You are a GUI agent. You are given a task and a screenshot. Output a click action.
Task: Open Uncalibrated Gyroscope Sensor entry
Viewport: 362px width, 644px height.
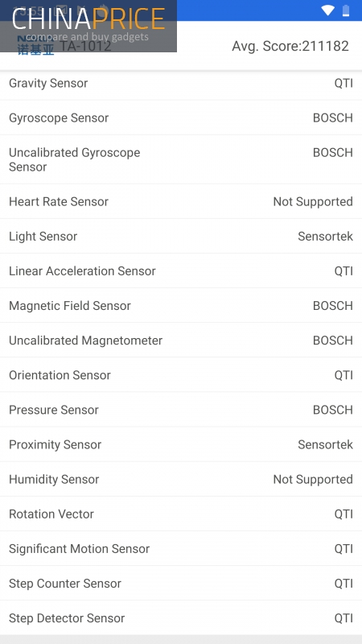click(x=181, y=159)
